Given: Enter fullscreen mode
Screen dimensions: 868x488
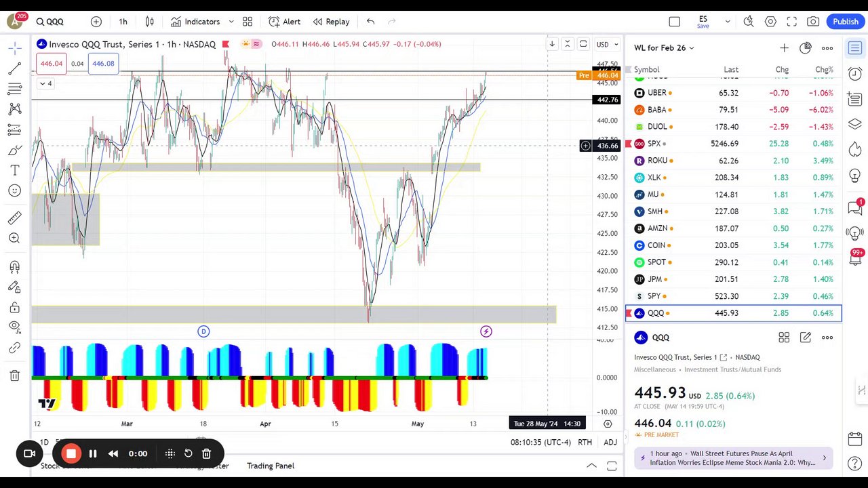Looking at the screenshot, I should pos(792,22).
